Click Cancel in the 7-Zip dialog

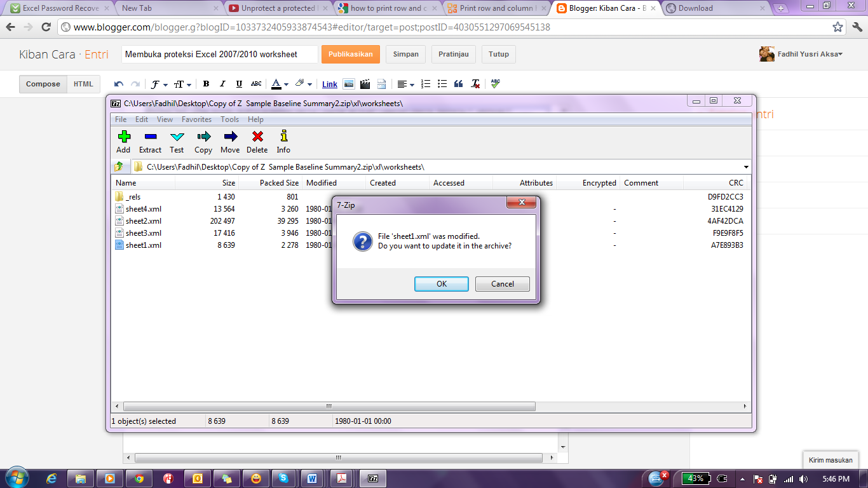tap(502, 284)
